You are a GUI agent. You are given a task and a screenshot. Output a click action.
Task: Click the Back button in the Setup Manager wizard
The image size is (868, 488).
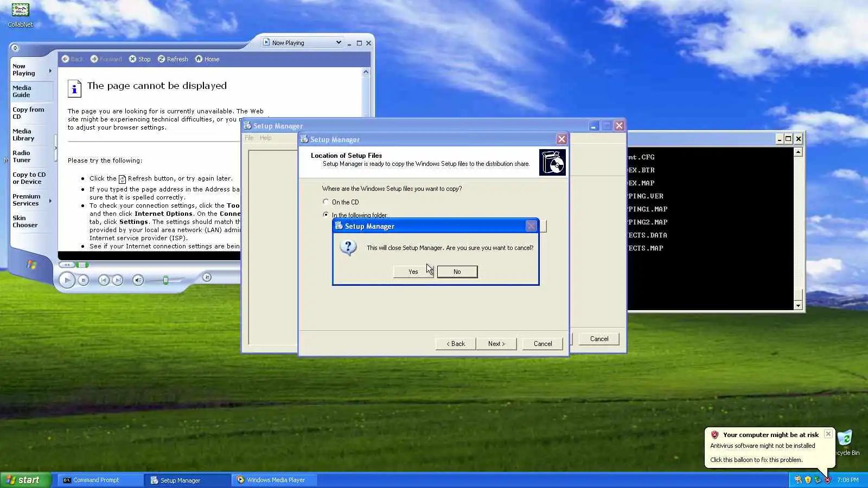456,344
